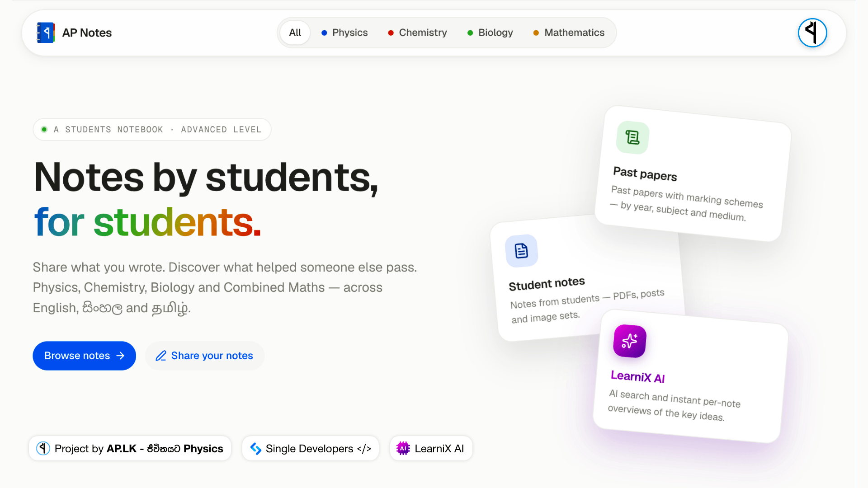
Task: Click the green dot in the notebook pill
Action: (44, 130)
